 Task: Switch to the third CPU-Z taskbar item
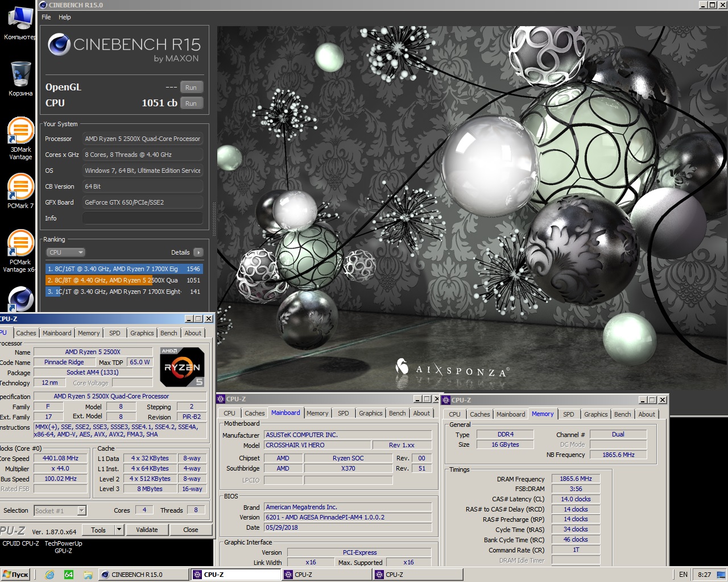coord(417,575)
